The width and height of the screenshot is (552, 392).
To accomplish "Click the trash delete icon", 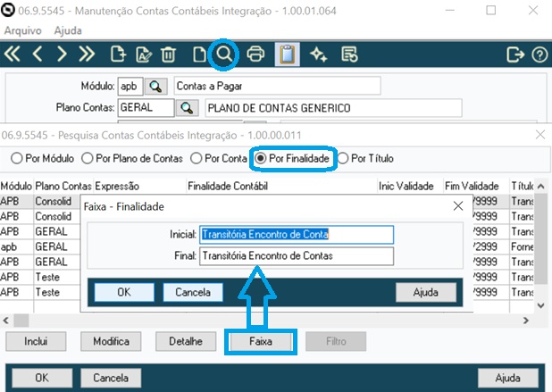I will tap(168, 54).
